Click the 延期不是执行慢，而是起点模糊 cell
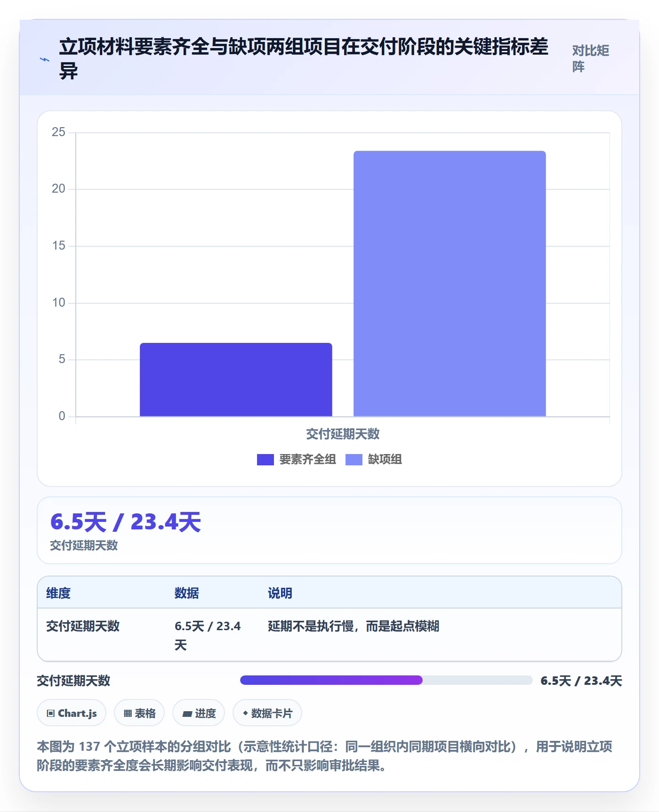Viewport: 659px width, 812px height. point(354,626)
